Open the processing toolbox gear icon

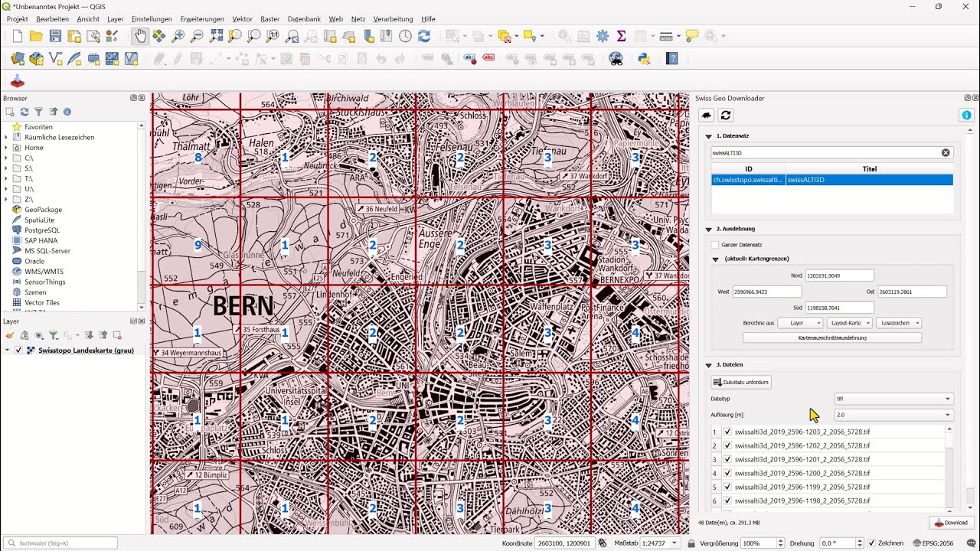coord(603,36)
